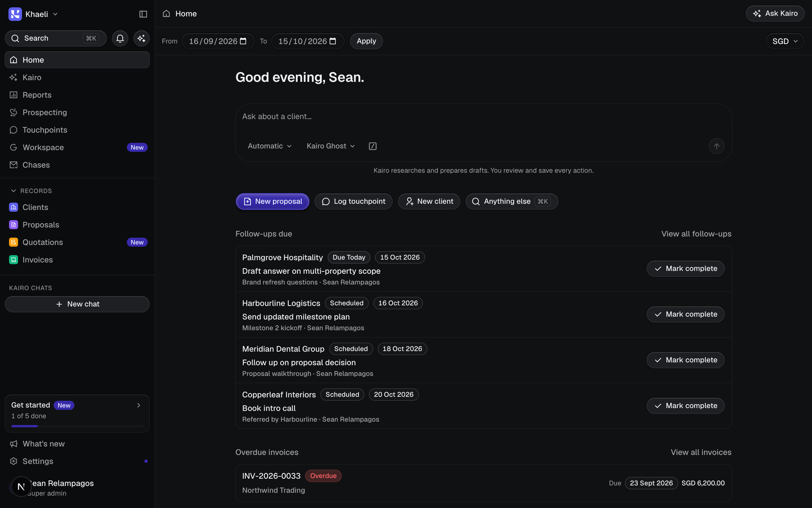Open Touchpoints in sidebar
Viewport: 812px width, 508px height.
pos(77,130)
